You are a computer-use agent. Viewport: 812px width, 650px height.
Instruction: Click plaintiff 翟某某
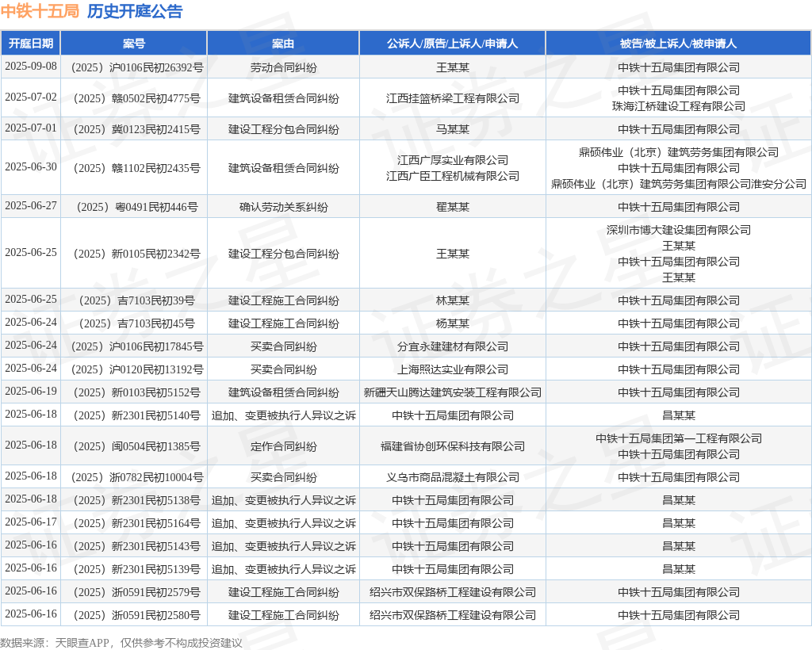(453, 207)
